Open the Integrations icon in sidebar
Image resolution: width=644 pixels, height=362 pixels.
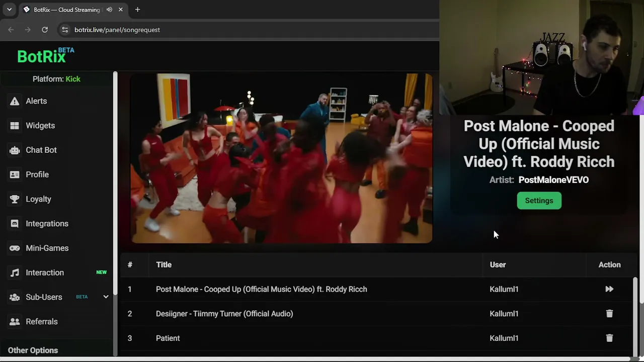[15, 224]
